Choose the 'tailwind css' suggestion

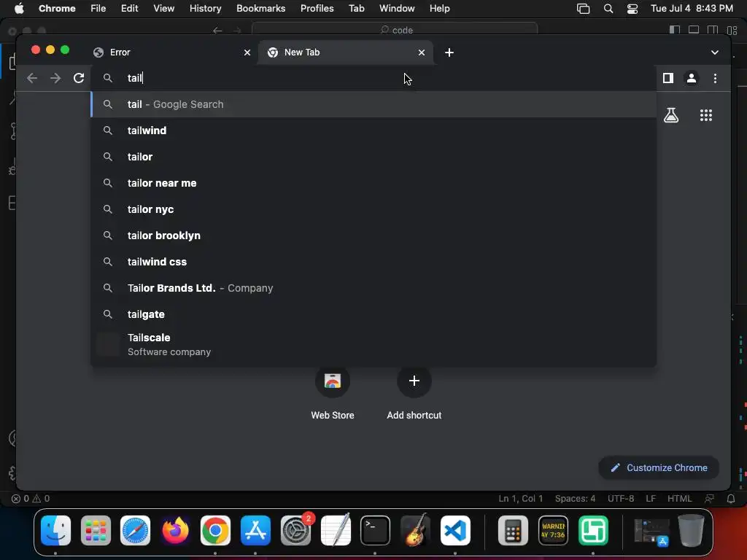(374, 262)
